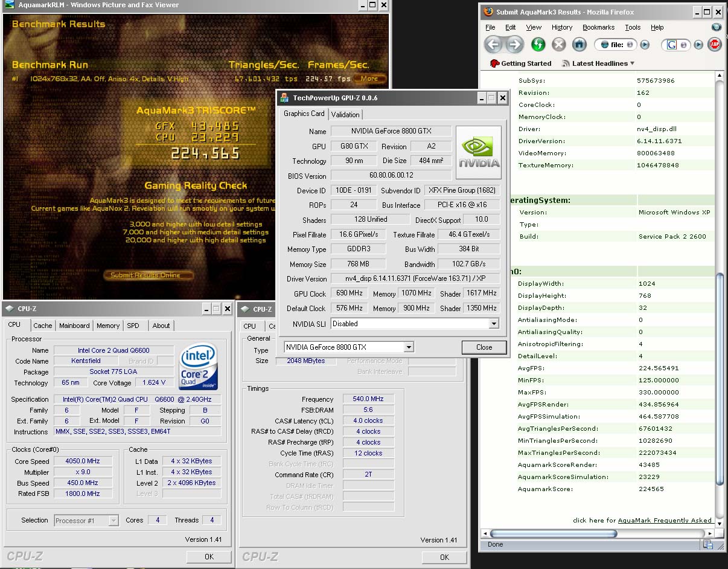Click the More button beside 224.57 fps
728x569 pixels.
[x=369, y=79]
